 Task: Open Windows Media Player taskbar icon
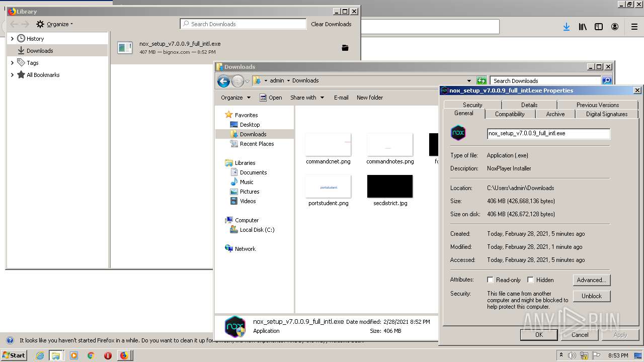(x=74, y=355)
